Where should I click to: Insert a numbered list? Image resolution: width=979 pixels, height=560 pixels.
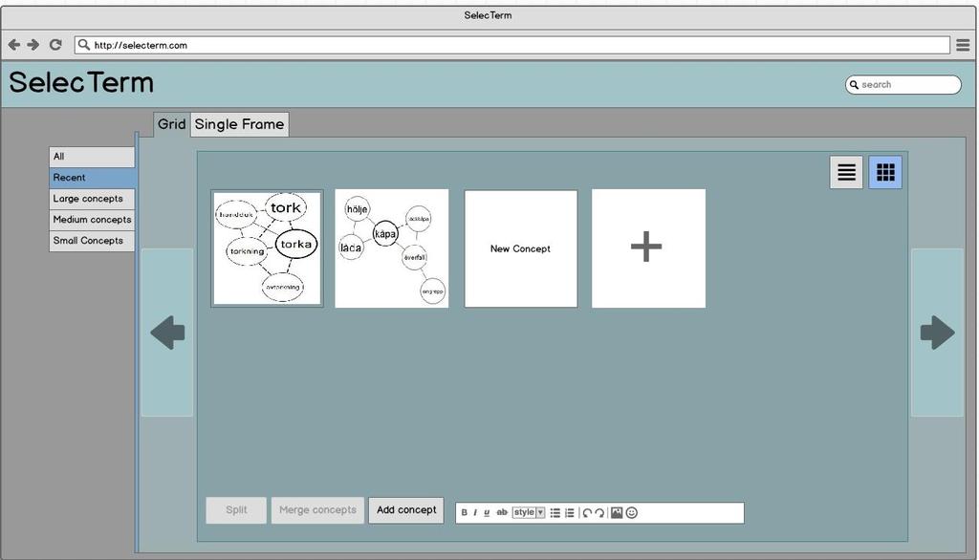pyautogui.click(x=570, y=512)
